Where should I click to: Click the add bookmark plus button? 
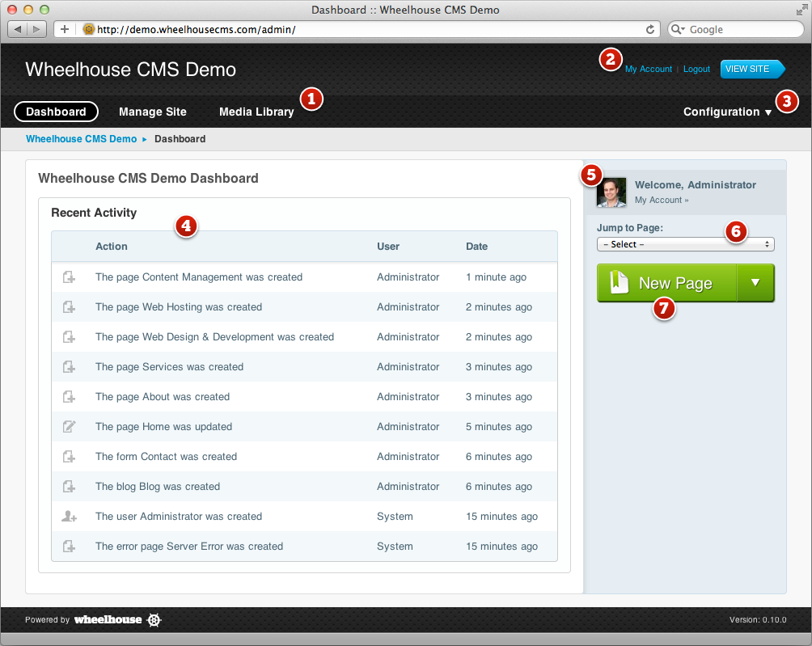click(x=64, y=29)
